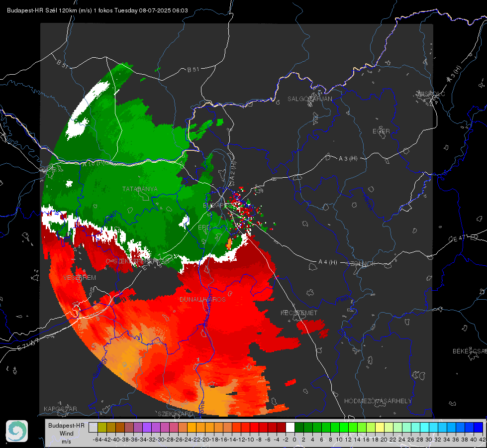Click the DUNAÚJVÁROS city label

click(202, 299)
